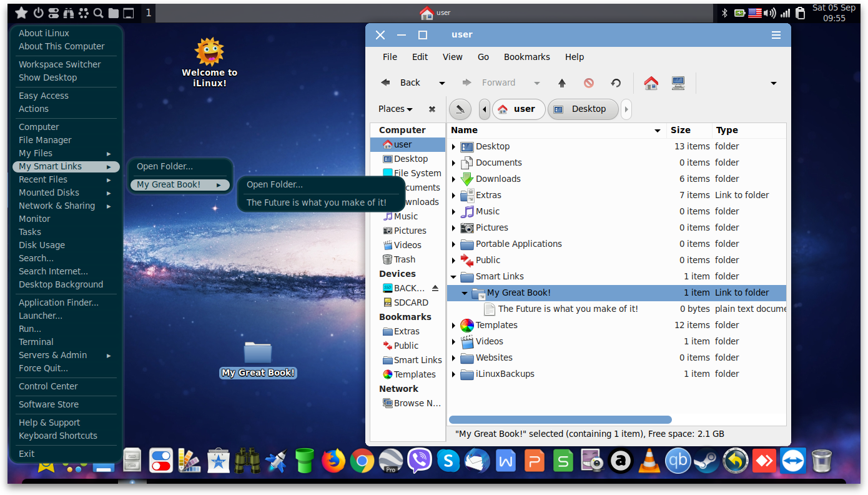The height and width of the screenshot is (495, 868).
Task: Go up to parent folder arrow
Action: coord(562,82)
